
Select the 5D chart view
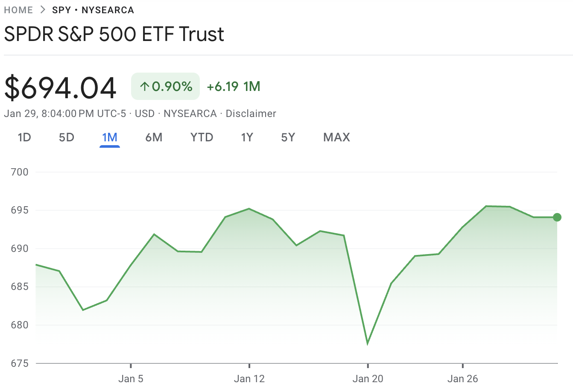(x=66, y=137)
